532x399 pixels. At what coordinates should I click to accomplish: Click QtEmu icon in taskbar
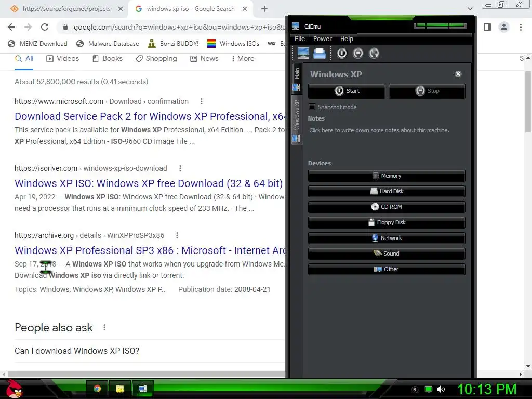(x=142, y=389)
